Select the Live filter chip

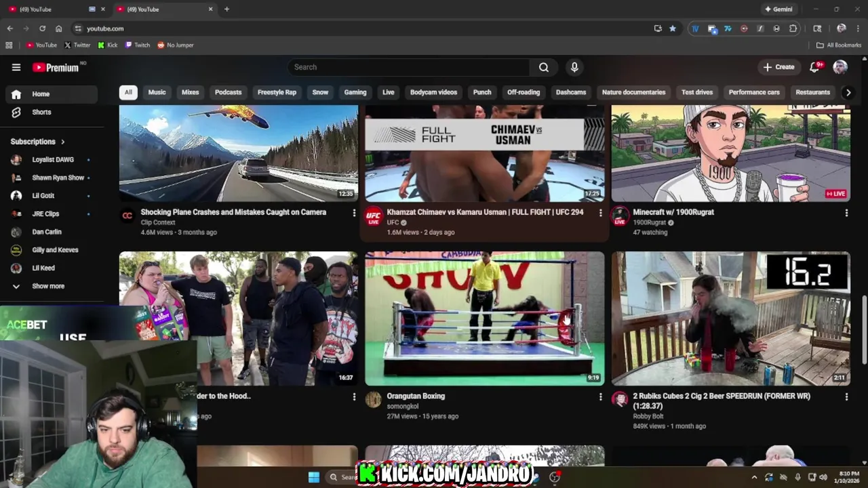(x=388, y=92)
